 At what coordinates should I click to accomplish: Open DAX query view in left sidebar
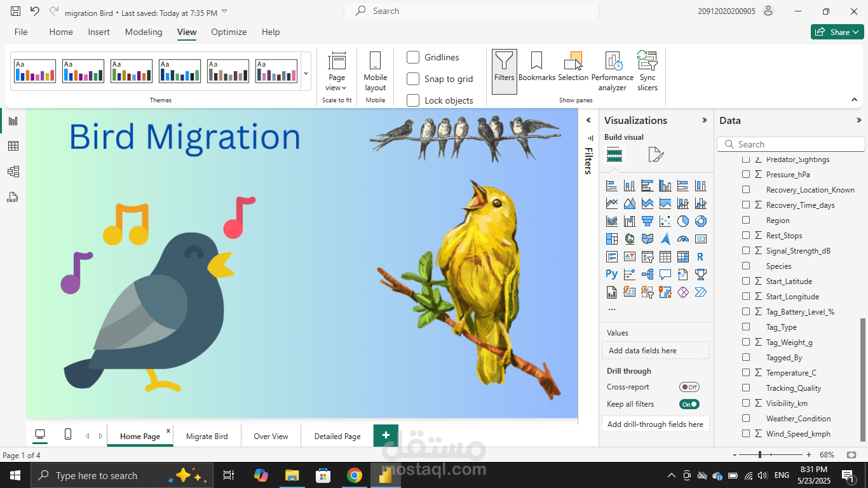tap(13, 197)
